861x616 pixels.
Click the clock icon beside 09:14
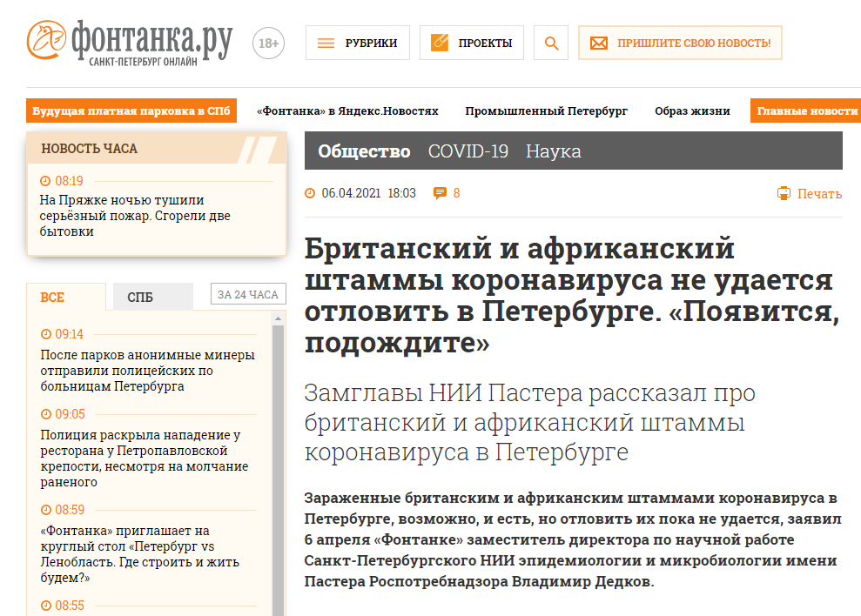pos(45,334)
